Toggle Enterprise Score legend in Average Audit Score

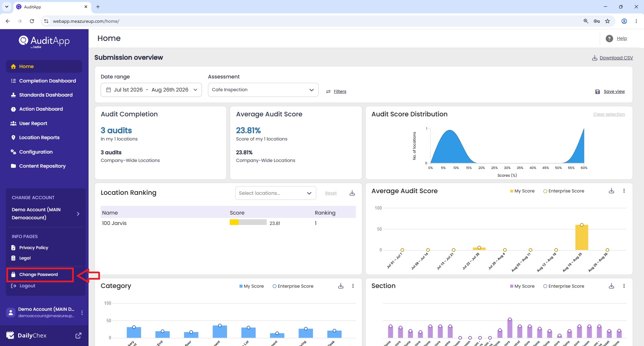click(x=563, y=191)
